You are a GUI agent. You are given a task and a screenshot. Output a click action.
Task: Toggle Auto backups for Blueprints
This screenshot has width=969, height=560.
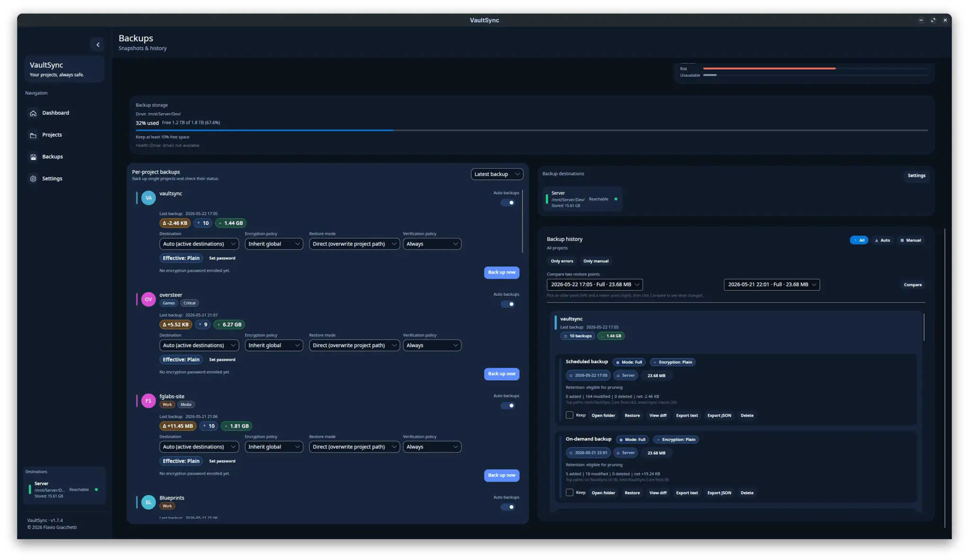(508, 507)
